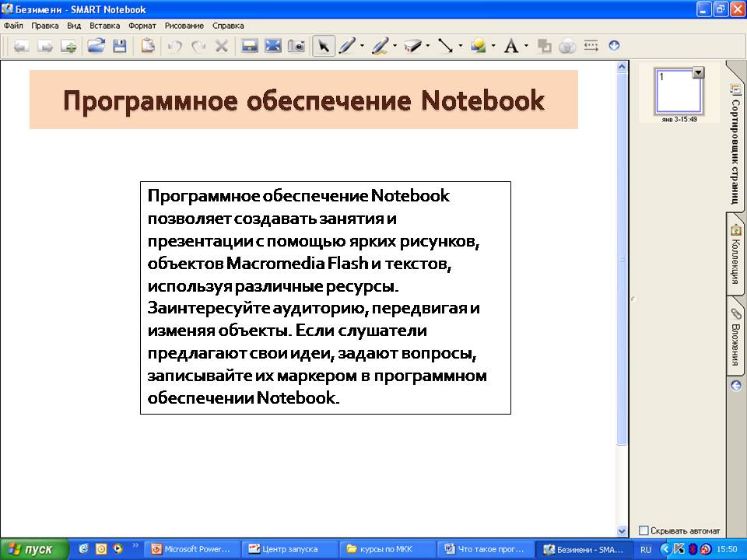This screenshot has width=747, height=560.
Task: Switch to Вложения tab
Action: click(735, 338)
